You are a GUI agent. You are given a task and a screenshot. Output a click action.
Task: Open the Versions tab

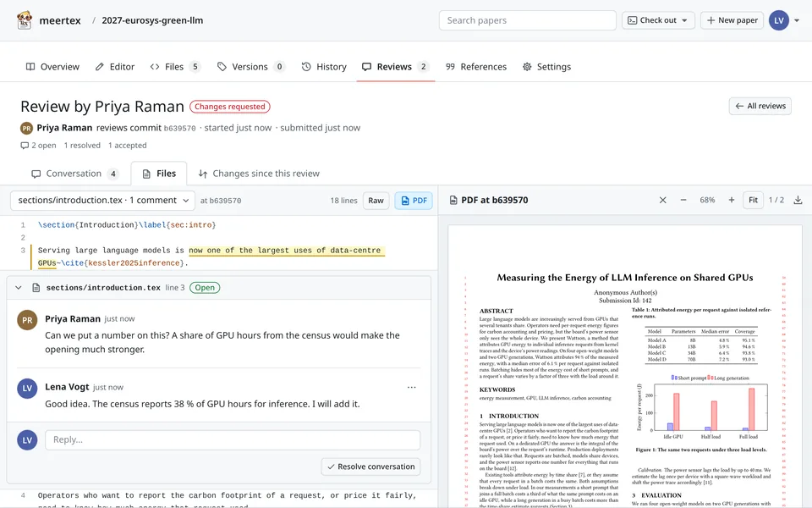[250, 66]
